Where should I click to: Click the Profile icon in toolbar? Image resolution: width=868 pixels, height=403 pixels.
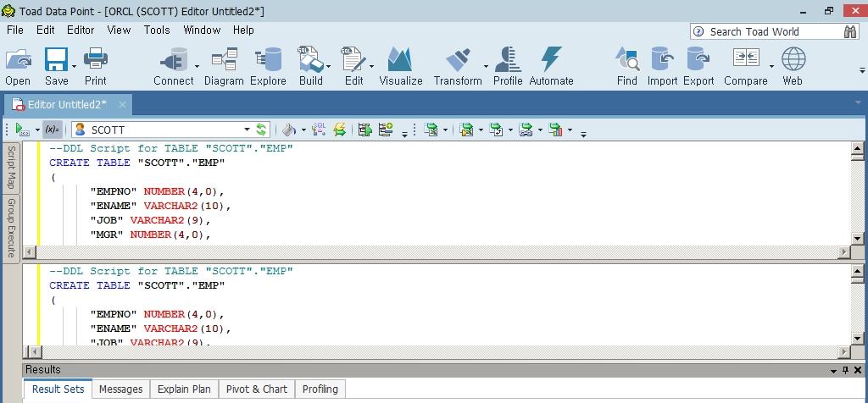point(507,66)
